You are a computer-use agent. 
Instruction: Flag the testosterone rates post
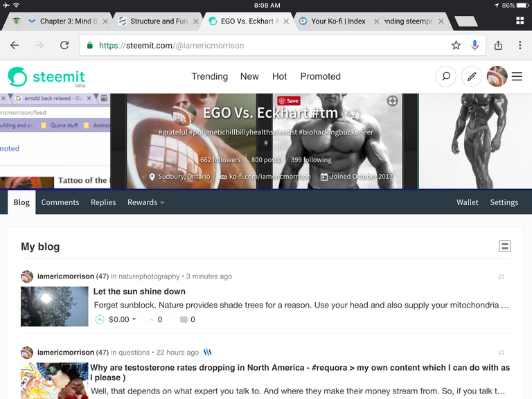pyautogui.click(x=501, y=353)
